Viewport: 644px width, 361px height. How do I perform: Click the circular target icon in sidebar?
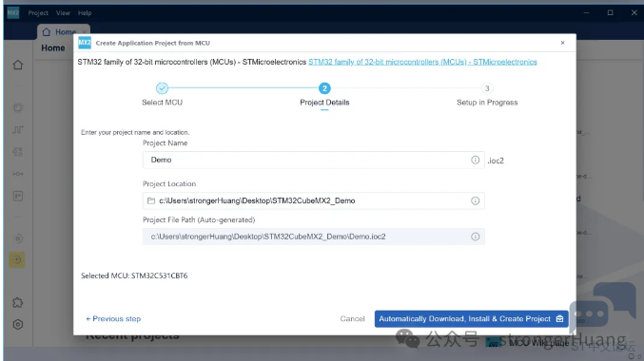[x=18, y=238]
